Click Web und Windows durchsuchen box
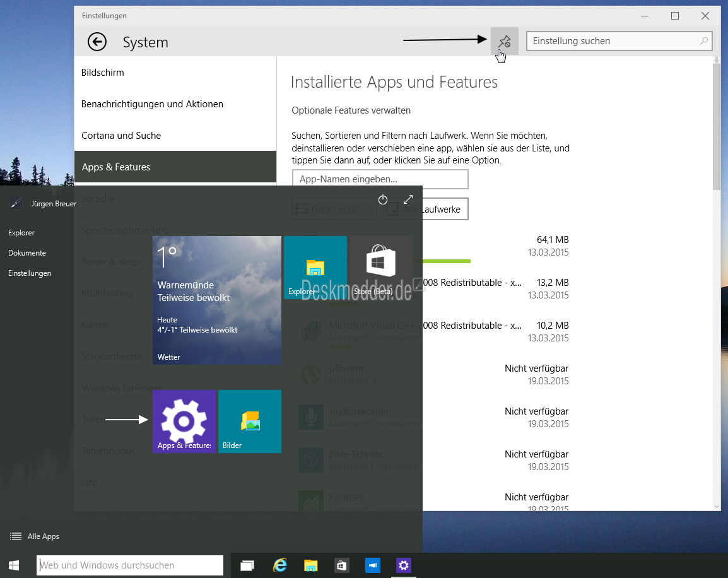The height and width of the screenshot is (578, 728). tap(130, 565)
